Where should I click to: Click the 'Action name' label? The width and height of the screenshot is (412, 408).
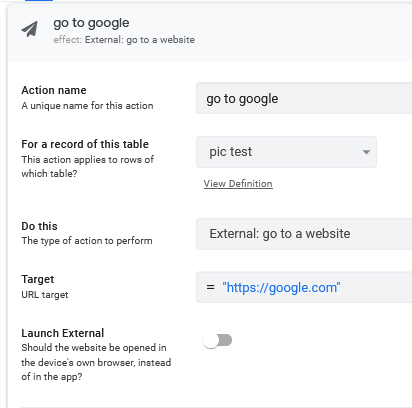[x=54, y=90]
